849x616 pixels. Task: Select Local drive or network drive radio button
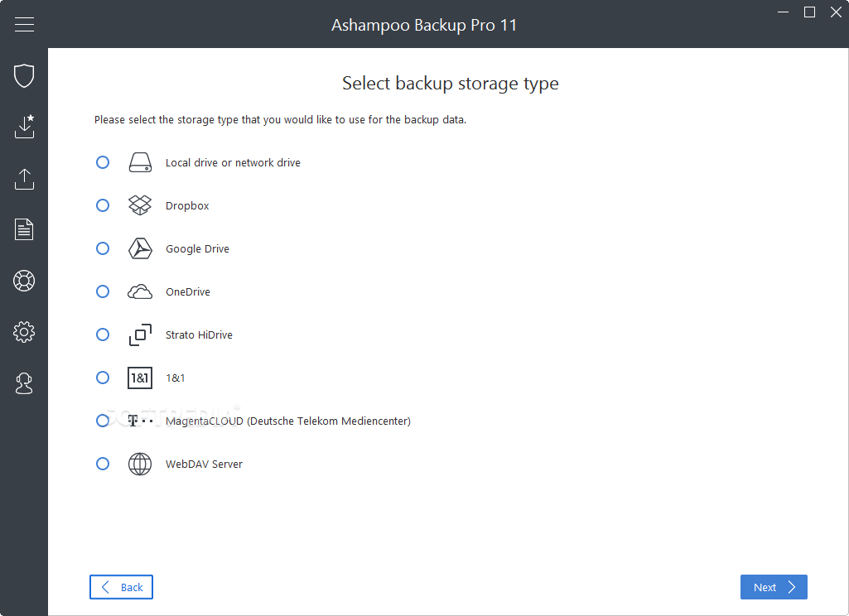[103, 162]
